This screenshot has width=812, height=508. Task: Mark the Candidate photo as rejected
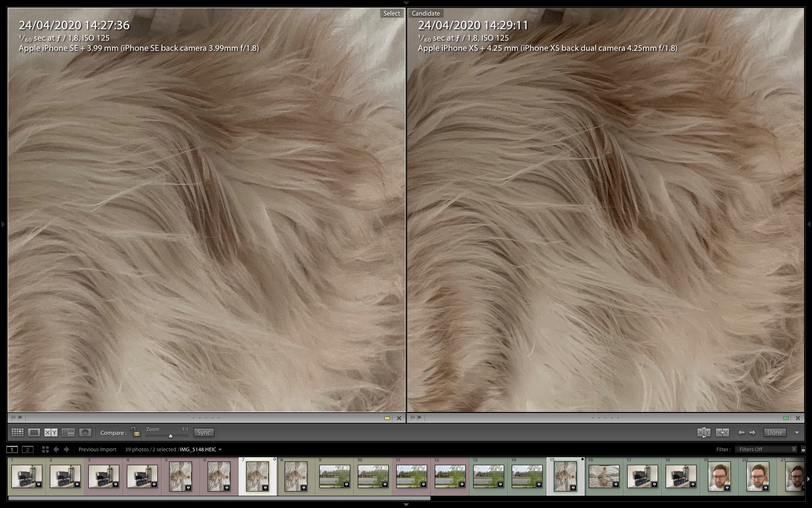420,417
